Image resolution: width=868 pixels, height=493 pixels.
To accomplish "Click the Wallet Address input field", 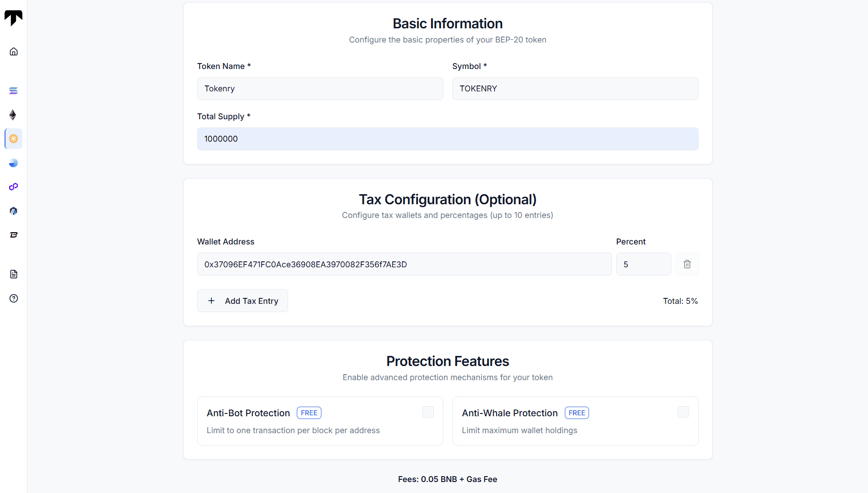I will [x=404, y=264].
